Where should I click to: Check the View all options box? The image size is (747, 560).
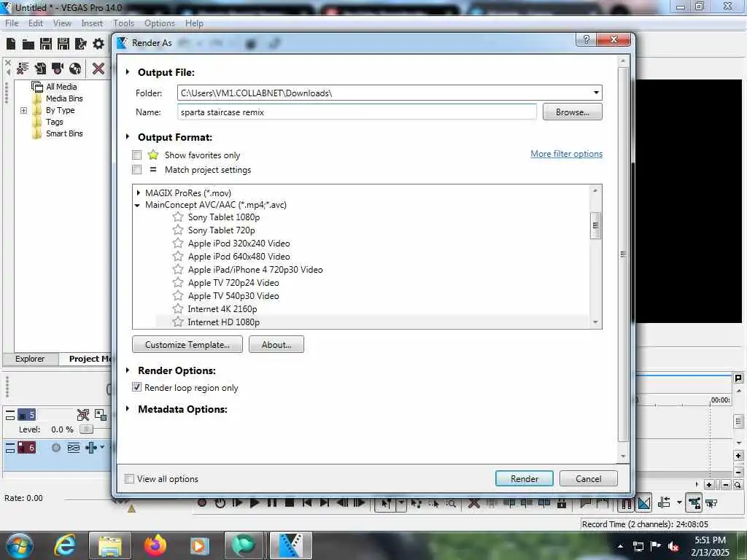(129, 478)
